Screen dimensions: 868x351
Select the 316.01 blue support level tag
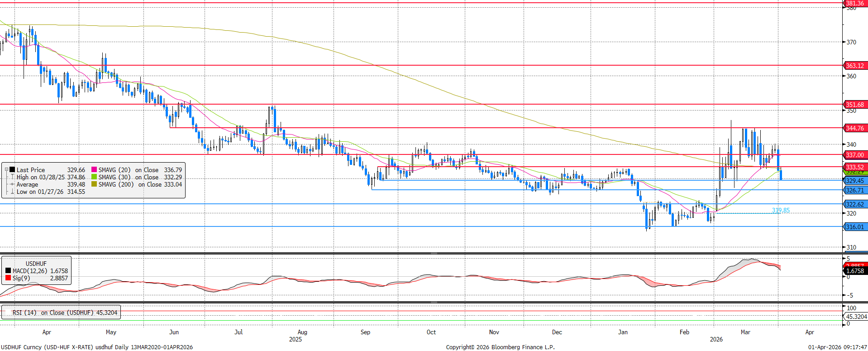click(854, 227)
